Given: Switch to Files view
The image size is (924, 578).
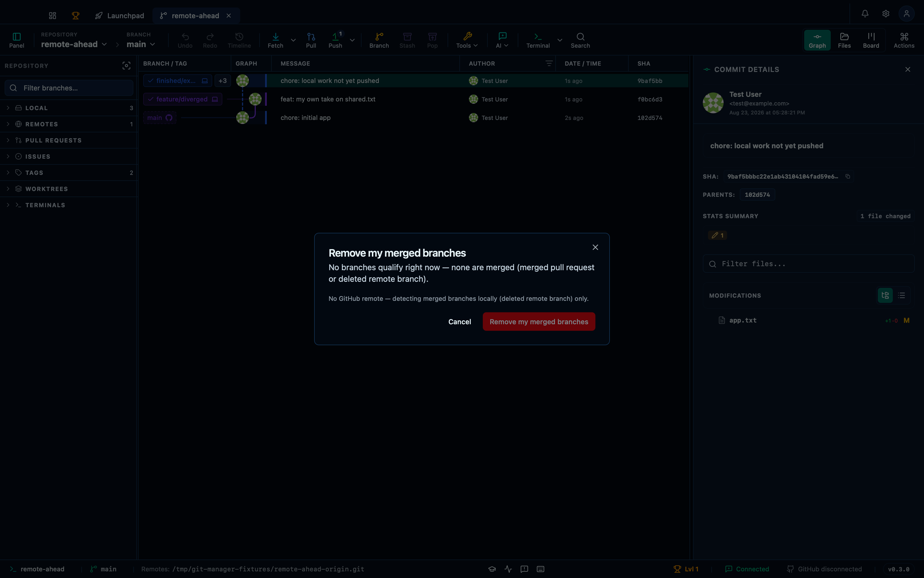Looking at the screenshot, I should coord(844,40).
